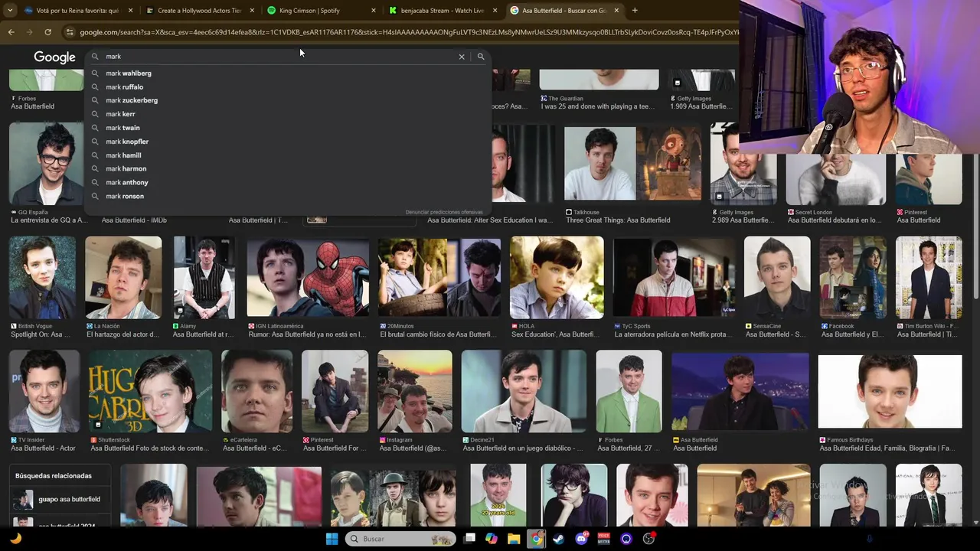Click Chrome icon in taskbar
This screenshot has height=551, width=980.
[537, 539]
